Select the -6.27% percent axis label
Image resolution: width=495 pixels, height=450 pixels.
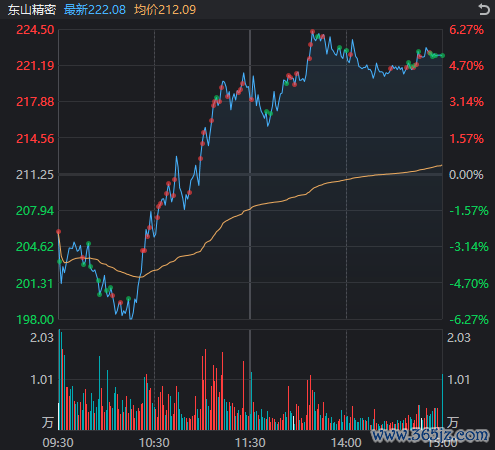(469, 319)
